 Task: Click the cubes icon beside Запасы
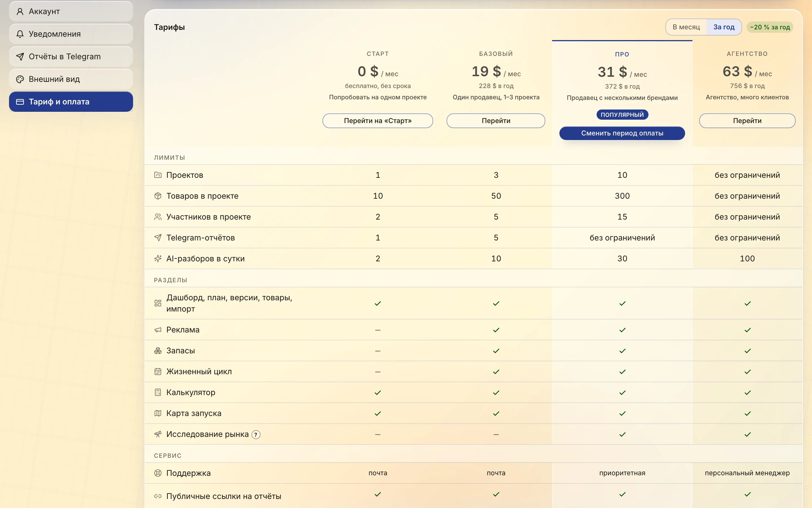point(158,351)
